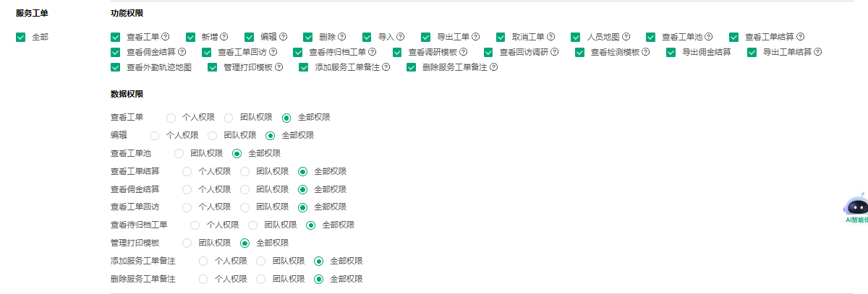This screenshot has width=868, height=294.
Task: Click help icon beside 管理打印模板 checkbox
Action: point(278,67)
